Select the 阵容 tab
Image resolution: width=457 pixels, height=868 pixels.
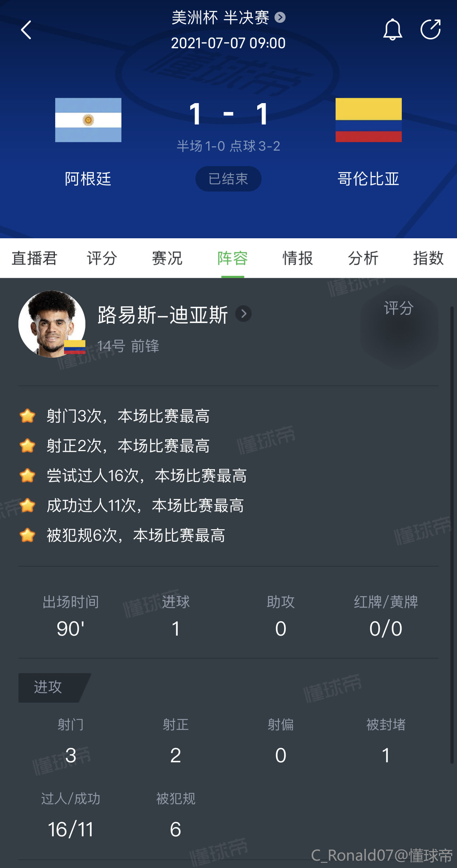point(233,258)
